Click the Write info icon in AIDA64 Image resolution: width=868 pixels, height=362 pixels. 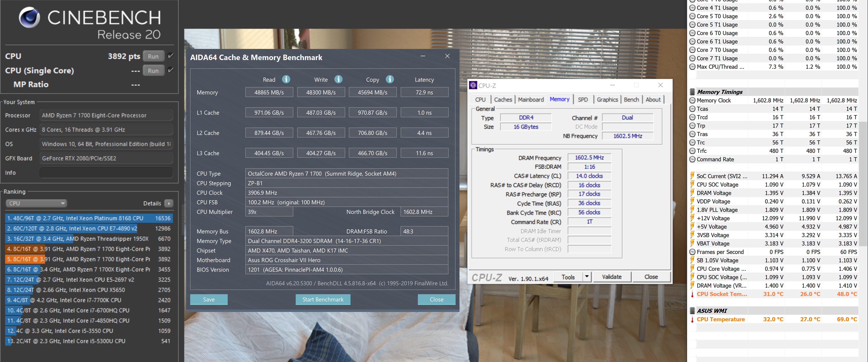click(x=338, y=79)
